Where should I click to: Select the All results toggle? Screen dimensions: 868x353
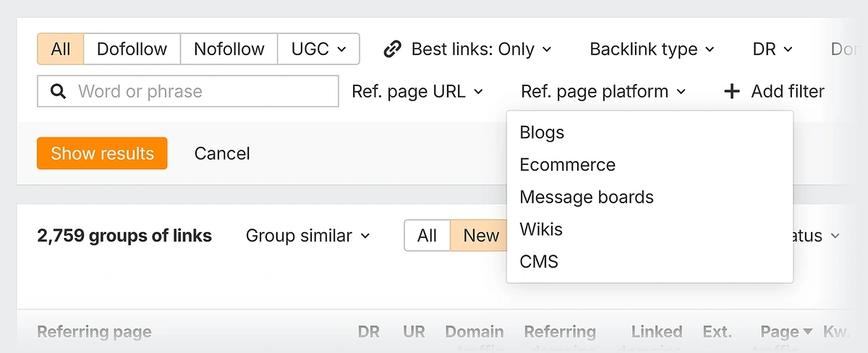pos(427,236)
